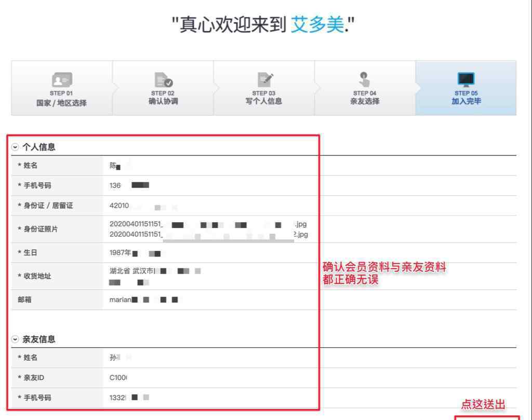Click the STEP 02 document checkmark icon
532x420 pixels.
pyautogui.click(x=163, y=79)
